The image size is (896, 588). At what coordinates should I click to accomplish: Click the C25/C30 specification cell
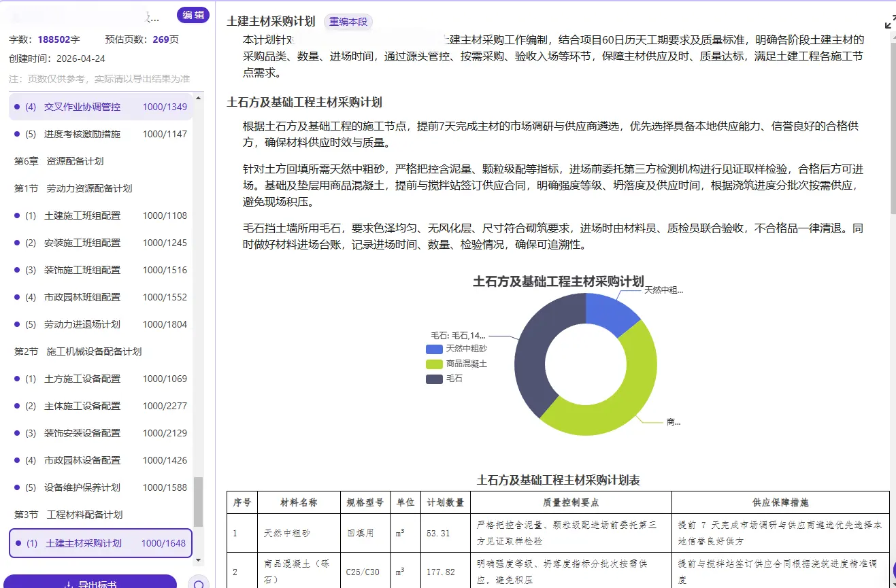365,572
